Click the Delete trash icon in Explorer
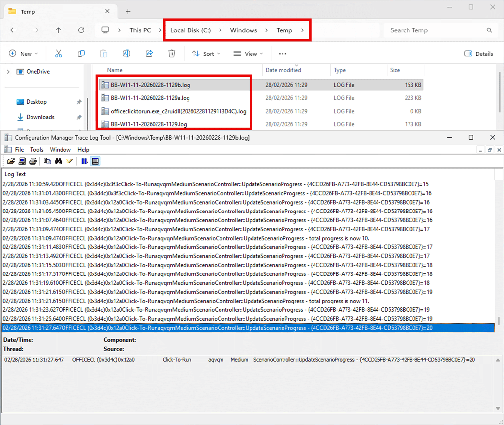 [x=171, y=54]
